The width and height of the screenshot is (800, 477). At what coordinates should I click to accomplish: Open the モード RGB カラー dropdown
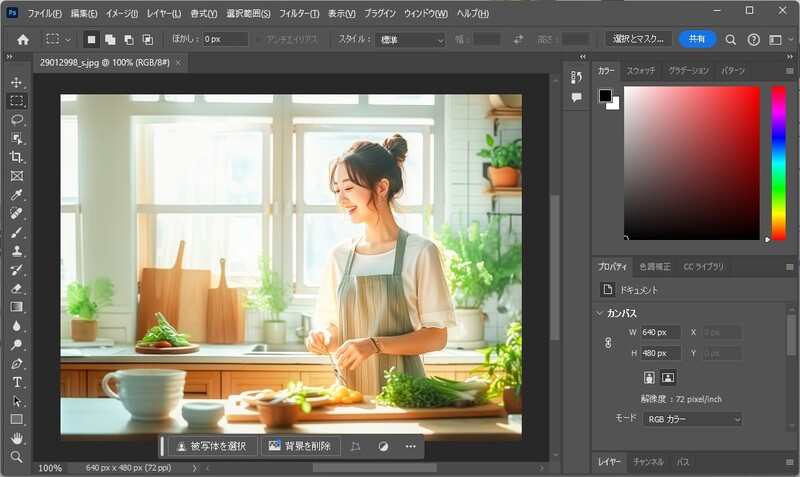coord(692,419)
